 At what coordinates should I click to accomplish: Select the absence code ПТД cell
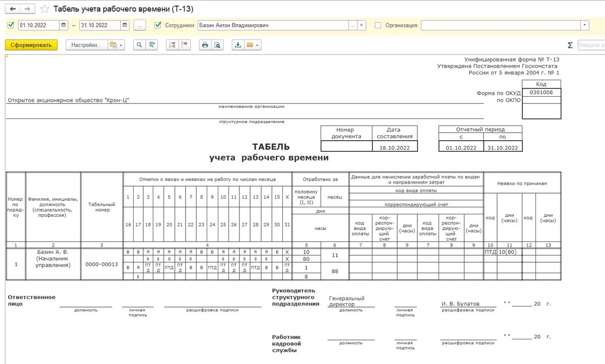point(491,252)
